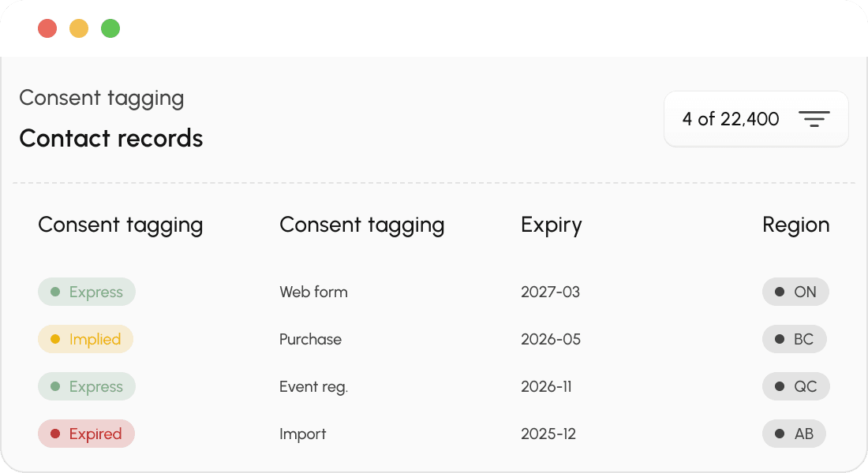Click the 2025-12 expiry date

548,434
